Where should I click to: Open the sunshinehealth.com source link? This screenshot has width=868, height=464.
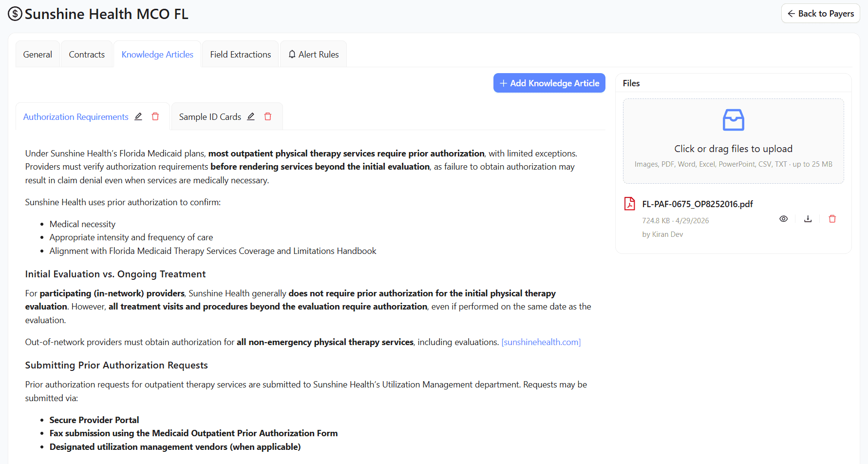click(x=541, y=342)
